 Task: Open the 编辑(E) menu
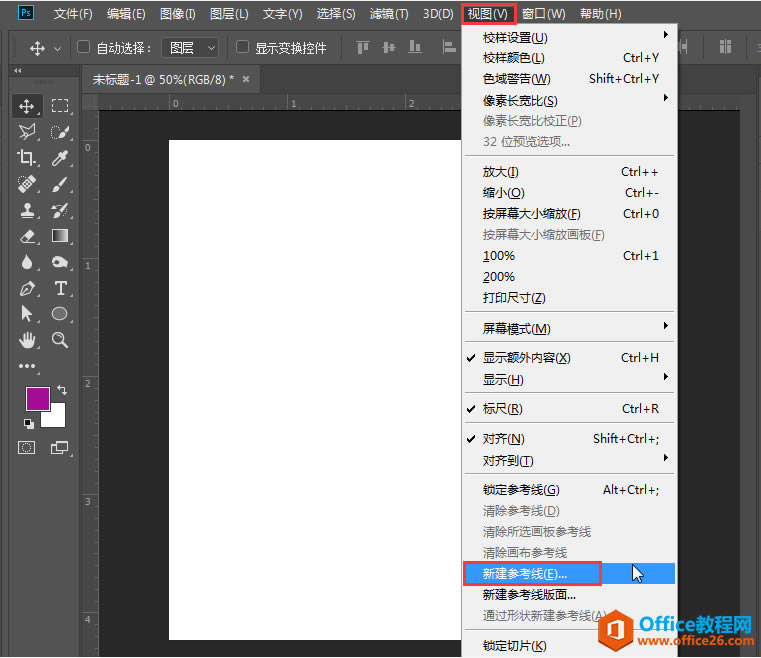(126, 14)
